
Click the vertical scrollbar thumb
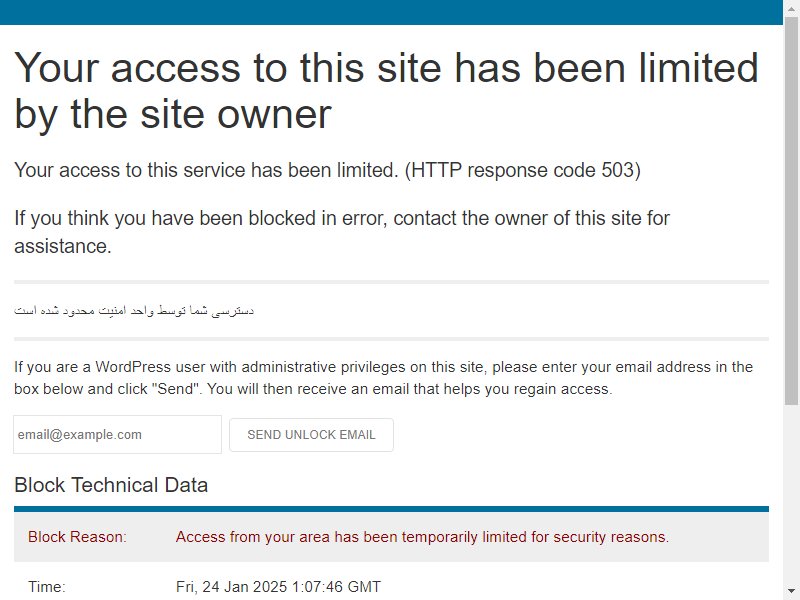coord(791,211)
